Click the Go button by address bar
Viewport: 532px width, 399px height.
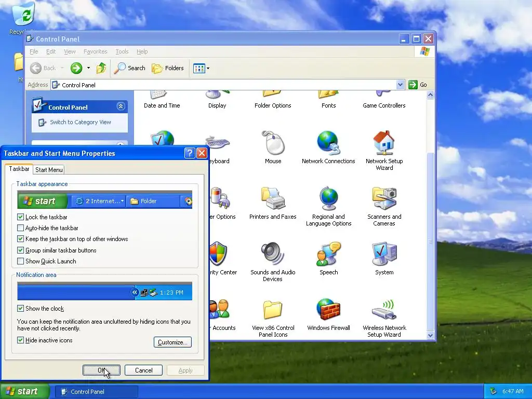tap(418, 85)
